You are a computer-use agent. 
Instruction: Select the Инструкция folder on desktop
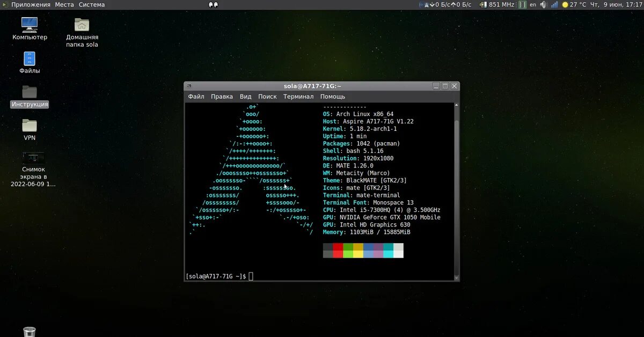[x=30, y=97]
